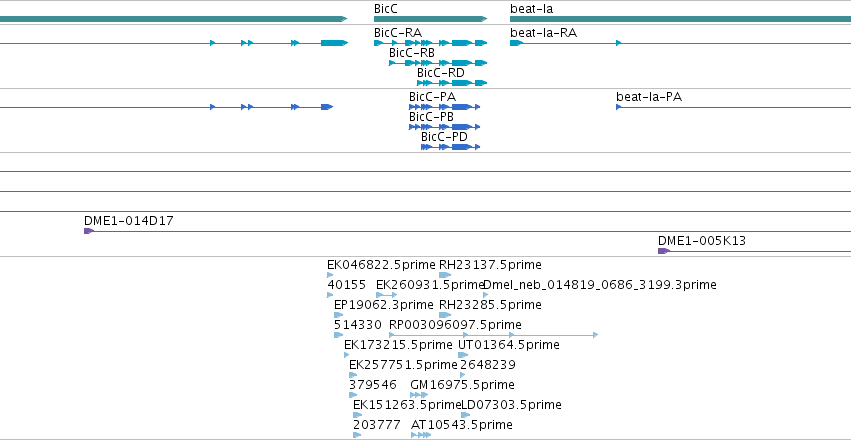
Task: Click the 379546 feature label
Action: (373, 385)
